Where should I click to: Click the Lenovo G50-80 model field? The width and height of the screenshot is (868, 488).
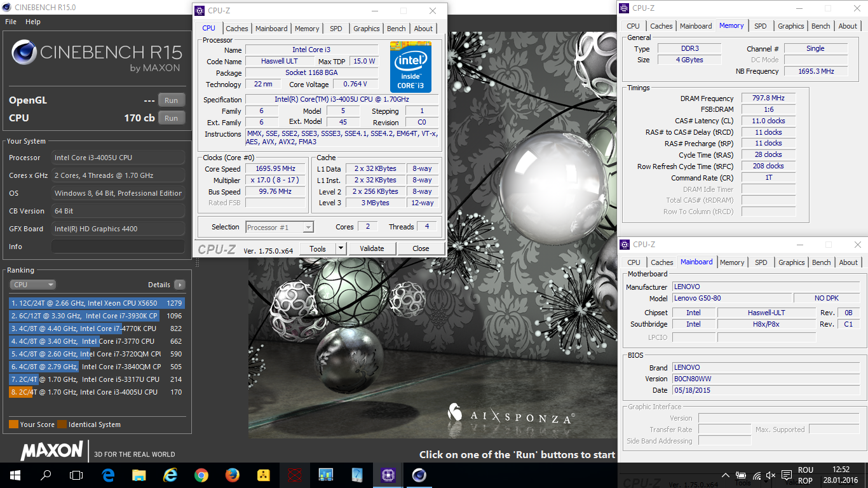(x=732, y=298)
